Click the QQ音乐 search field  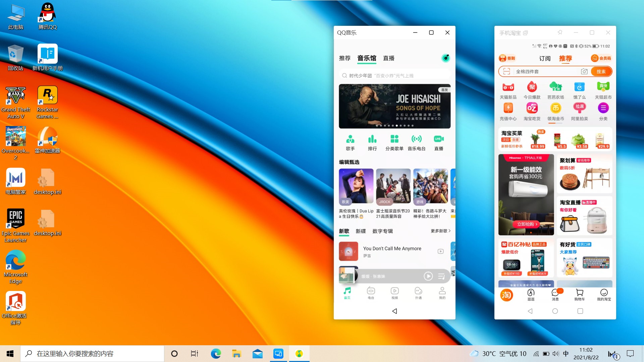(x=394, y=76)
